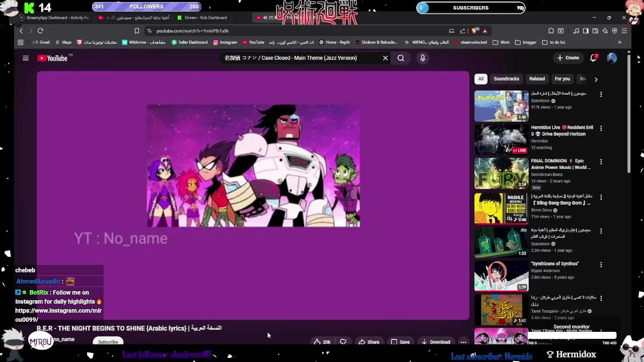
Task: Open the Home - Replit bookmark
Action: click(x=335, y=43)
